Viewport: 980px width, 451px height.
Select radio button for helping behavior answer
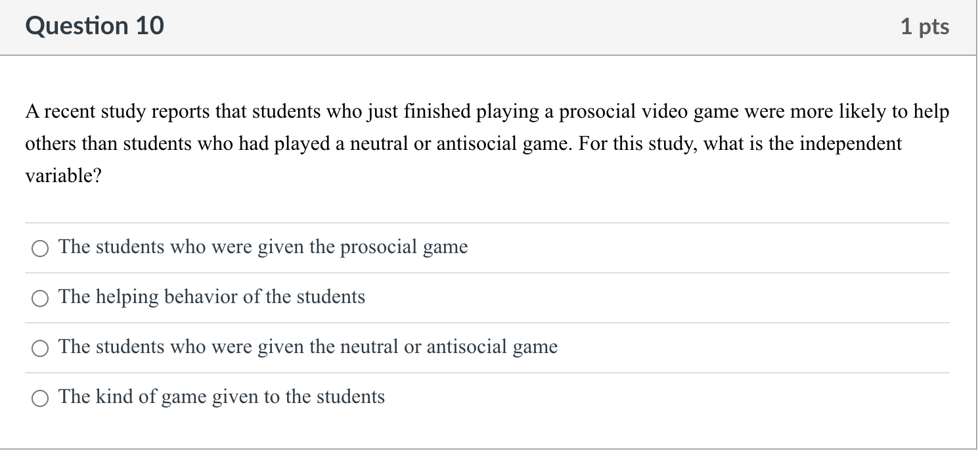click(x=40, y=298)
